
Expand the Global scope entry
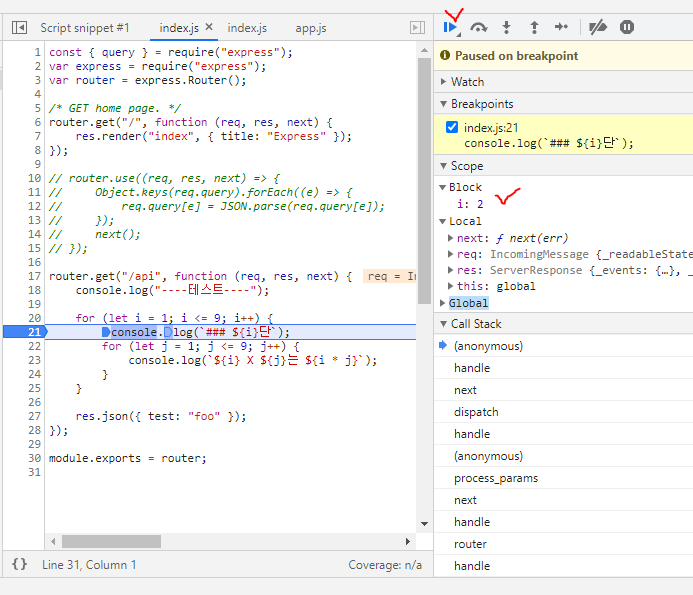pyautogui.click(x=468, y=303)
